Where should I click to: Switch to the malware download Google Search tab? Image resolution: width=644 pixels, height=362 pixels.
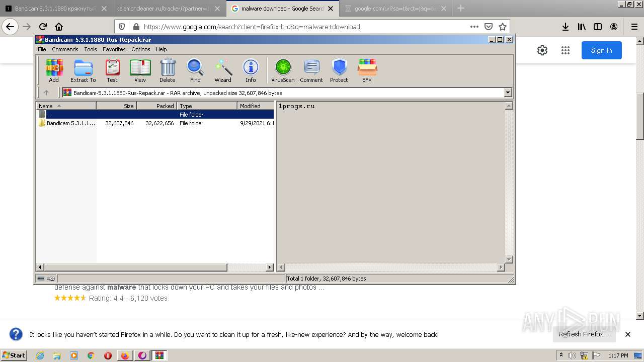pyautogui.click(x=282, y=9)
